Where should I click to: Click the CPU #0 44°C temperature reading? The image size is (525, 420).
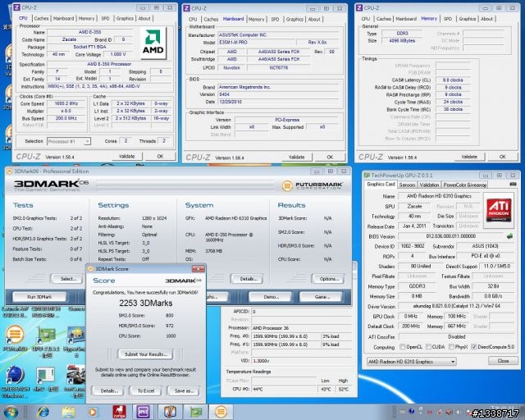284,389
